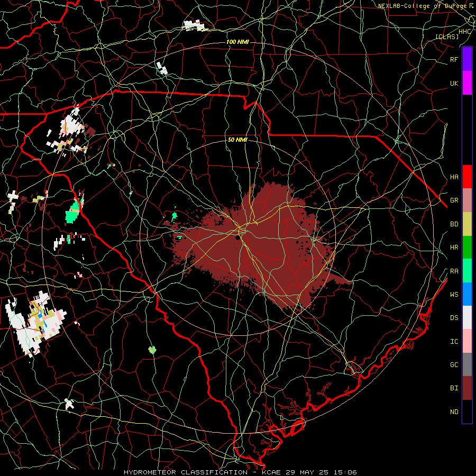Screen dimensions: 476x476
Task: Click the 'UK' legend label
Action: click(x=454, y=83)
